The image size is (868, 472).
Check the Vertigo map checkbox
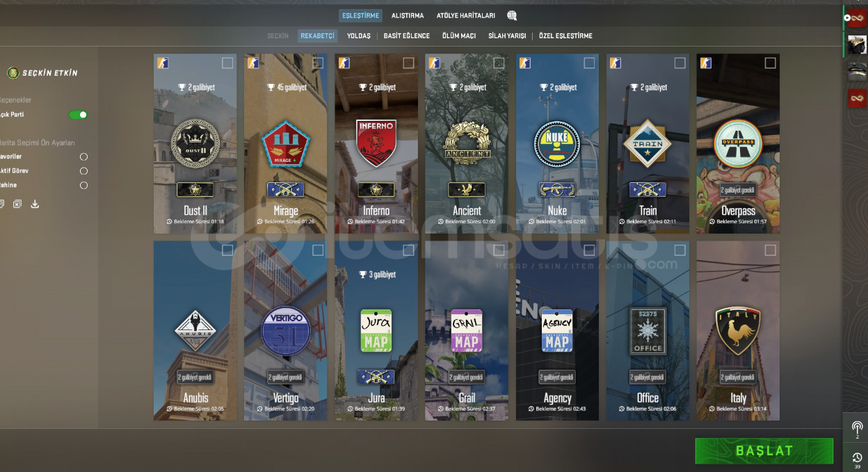point(318,250)
